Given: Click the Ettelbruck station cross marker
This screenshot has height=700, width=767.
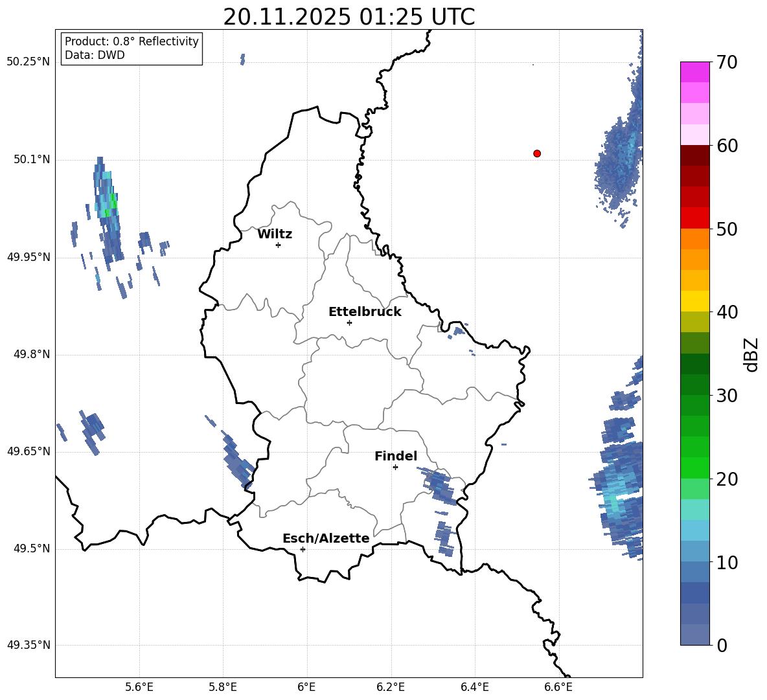Looking at the screenshot, I should coord(349,322).
